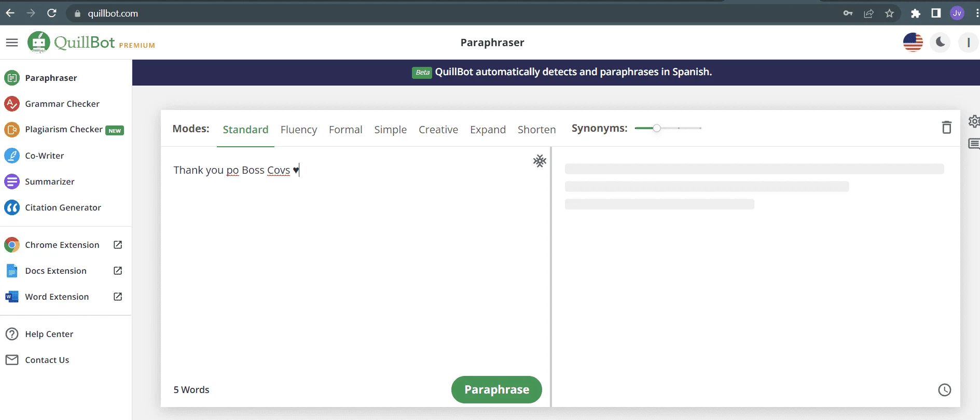Open the Plagiarism Checker tool
The image size is (980, 420).
(x=64, y=130)
